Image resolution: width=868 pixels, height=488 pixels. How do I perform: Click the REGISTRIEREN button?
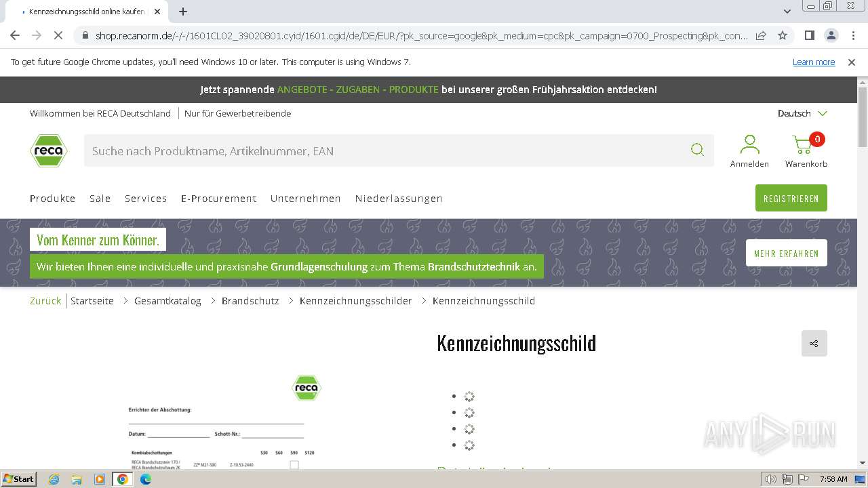pyautogui.click(x=791, y=198)
